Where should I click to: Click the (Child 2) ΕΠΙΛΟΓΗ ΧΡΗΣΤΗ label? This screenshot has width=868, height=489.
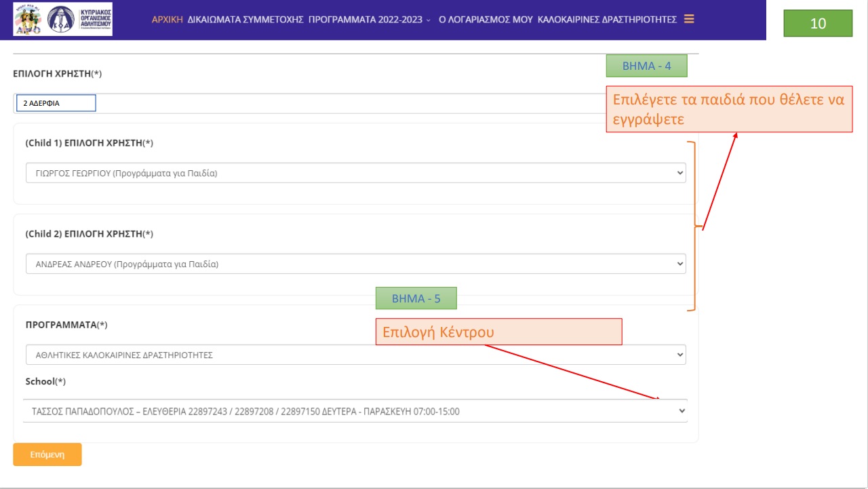[90, 234]
